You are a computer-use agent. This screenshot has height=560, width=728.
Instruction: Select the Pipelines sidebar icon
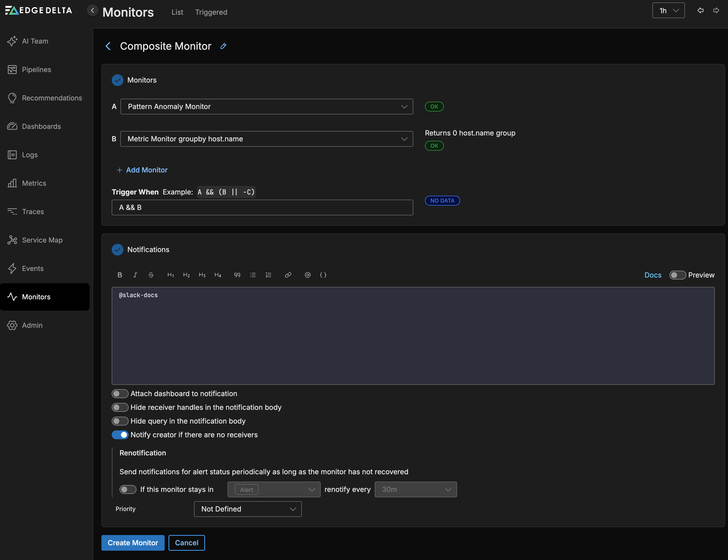12,69
